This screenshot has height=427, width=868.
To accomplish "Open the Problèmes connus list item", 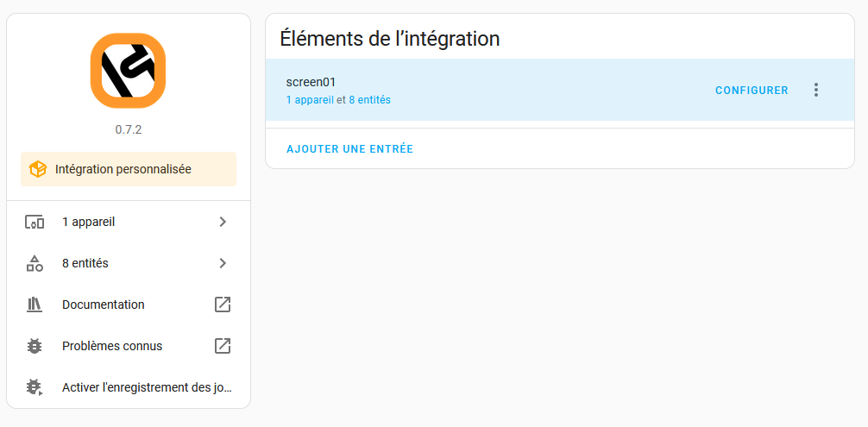I will pos(112,346).
